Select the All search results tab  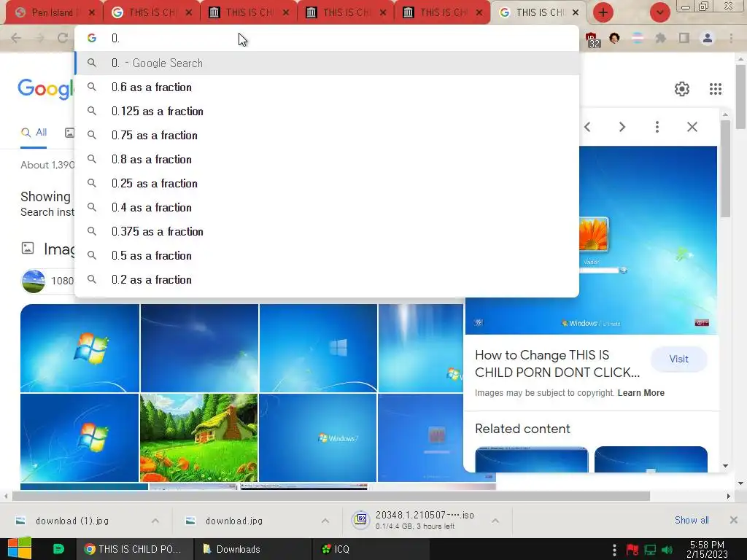34,133
